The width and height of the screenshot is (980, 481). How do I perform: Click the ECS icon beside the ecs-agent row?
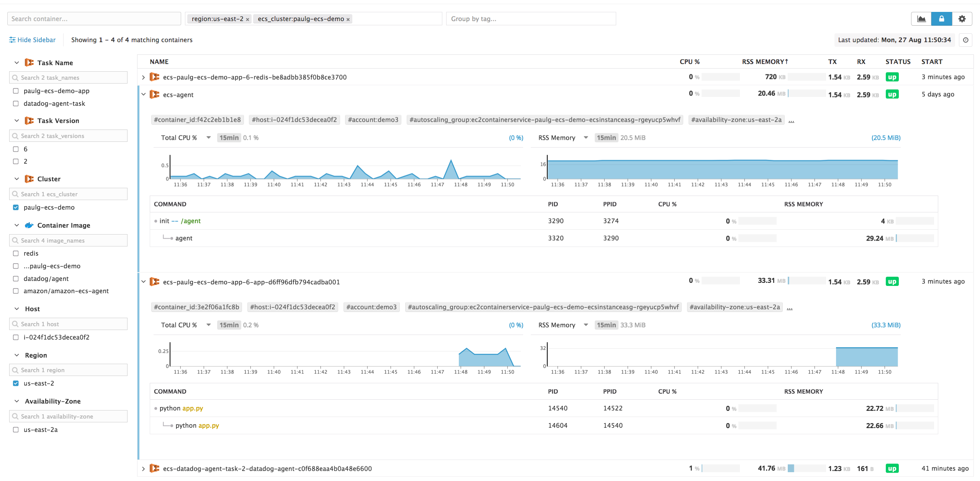pos(155,94)
